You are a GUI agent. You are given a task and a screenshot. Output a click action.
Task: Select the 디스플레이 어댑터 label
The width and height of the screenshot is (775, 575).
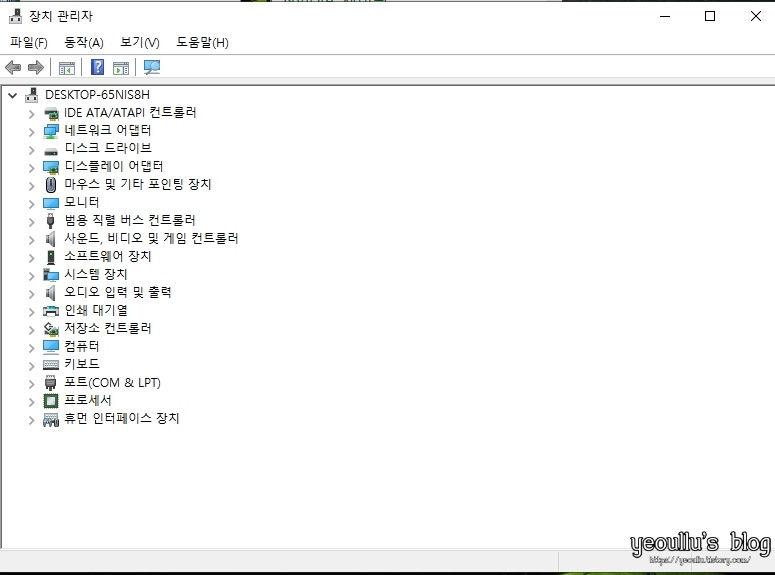114,166
